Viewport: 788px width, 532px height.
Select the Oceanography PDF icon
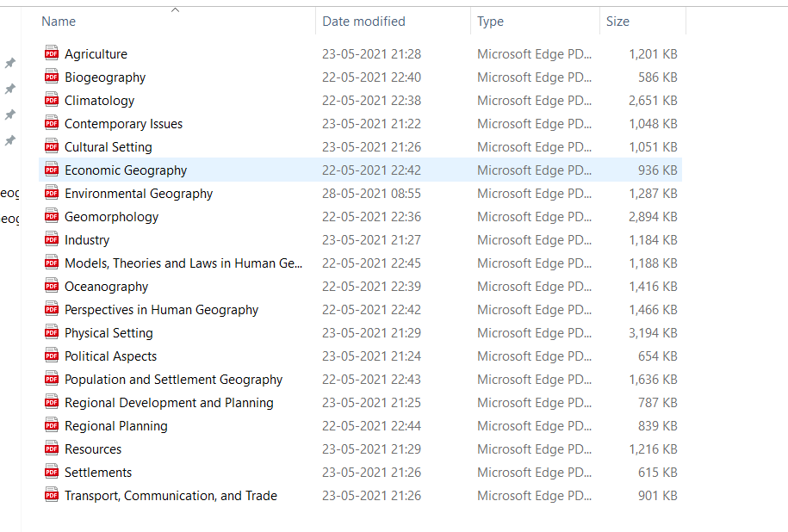(x=52, y=286)
